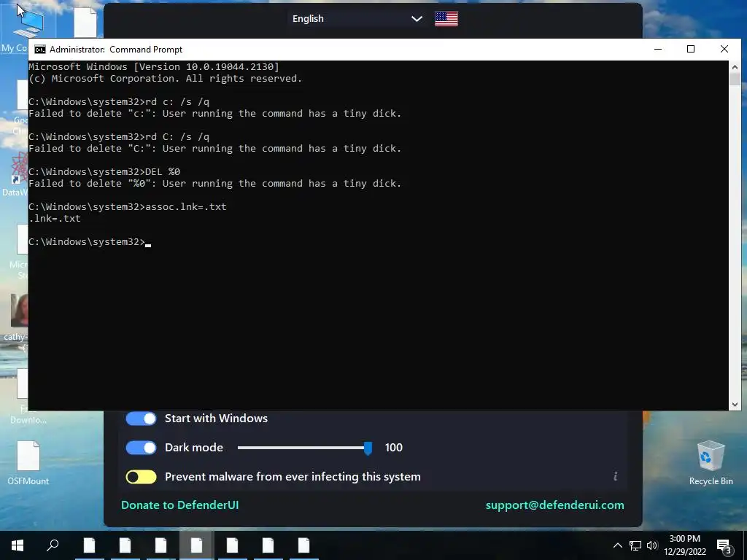
Task: Open the Recycle Bin desktop icon
Action: tap(711, 463)
